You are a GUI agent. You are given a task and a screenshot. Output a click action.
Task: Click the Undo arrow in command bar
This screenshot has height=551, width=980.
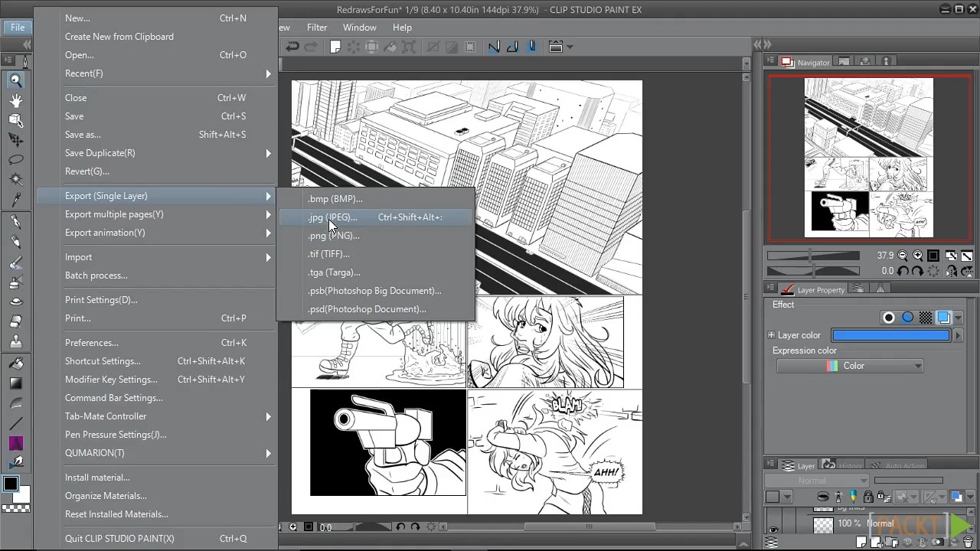(x=292, y=47)
